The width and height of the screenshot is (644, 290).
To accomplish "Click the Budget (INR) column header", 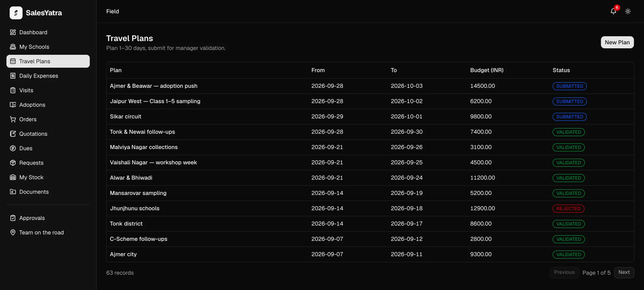I will pyautogui.click(x=487, y=70).
